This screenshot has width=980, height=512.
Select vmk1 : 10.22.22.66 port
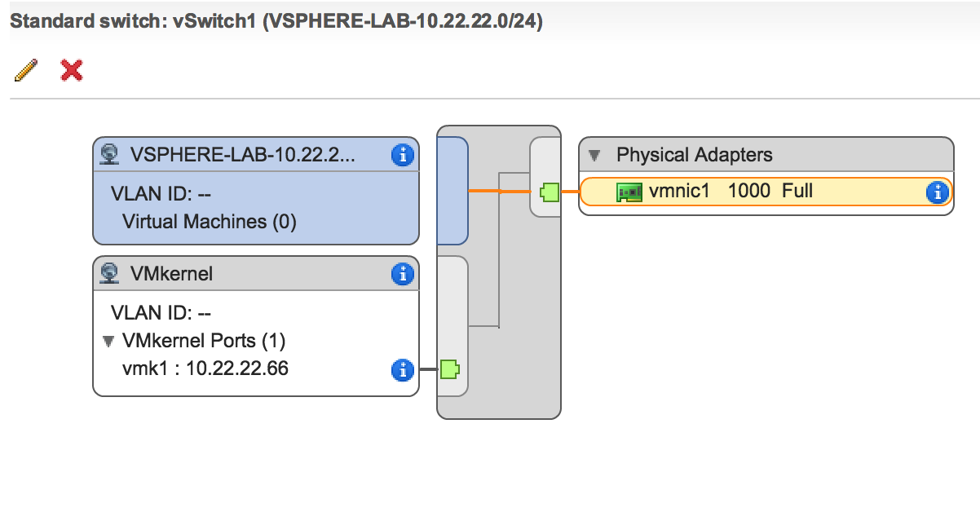tap(205, 369)
